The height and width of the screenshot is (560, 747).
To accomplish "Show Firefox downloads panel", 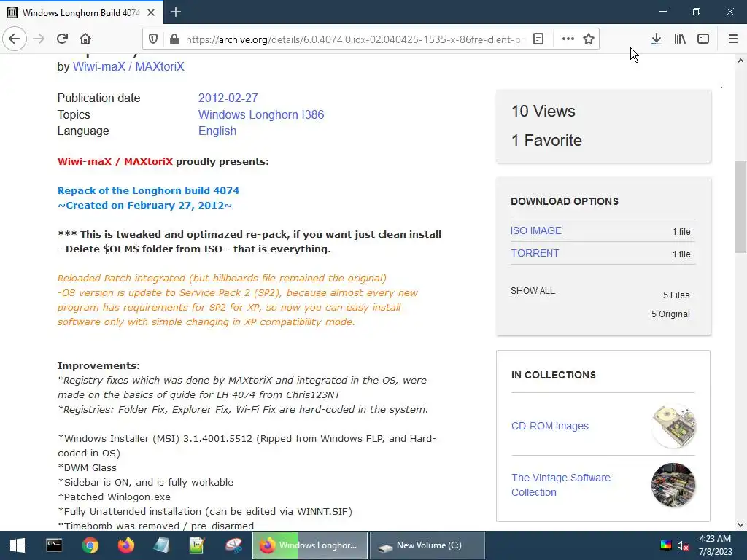I will tap(657, 39).
